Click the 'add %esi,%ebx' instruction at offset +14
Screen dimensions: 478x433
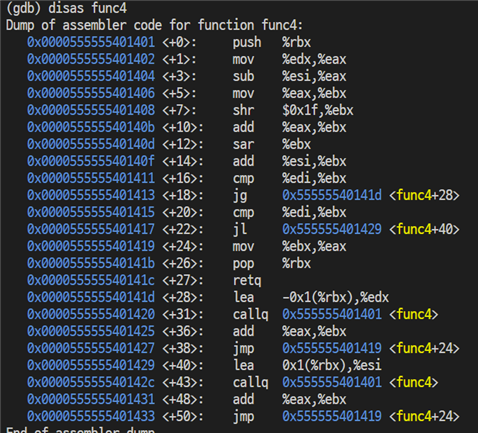pos(289,161)
